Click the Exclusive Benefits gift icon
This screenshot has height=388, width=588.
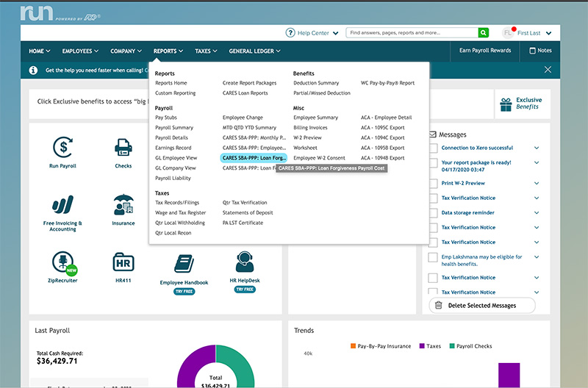[x=506, y=104]
